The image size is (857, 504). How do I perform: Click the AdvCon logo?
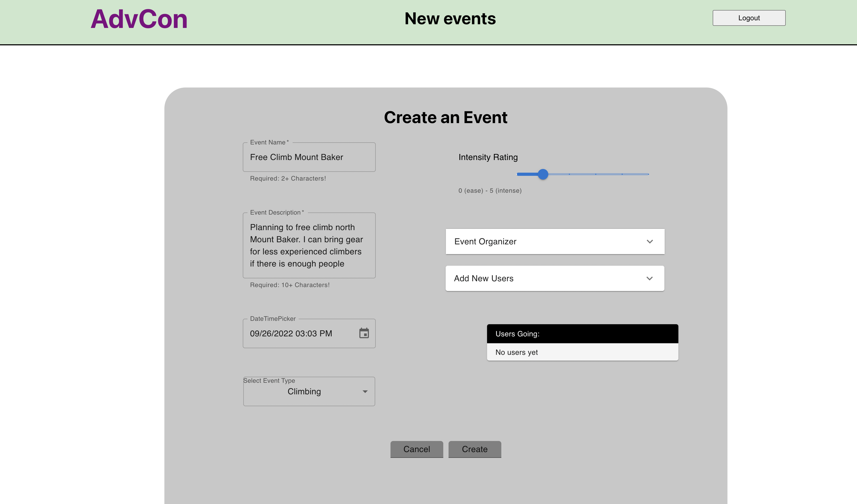(x=139, y=19)
